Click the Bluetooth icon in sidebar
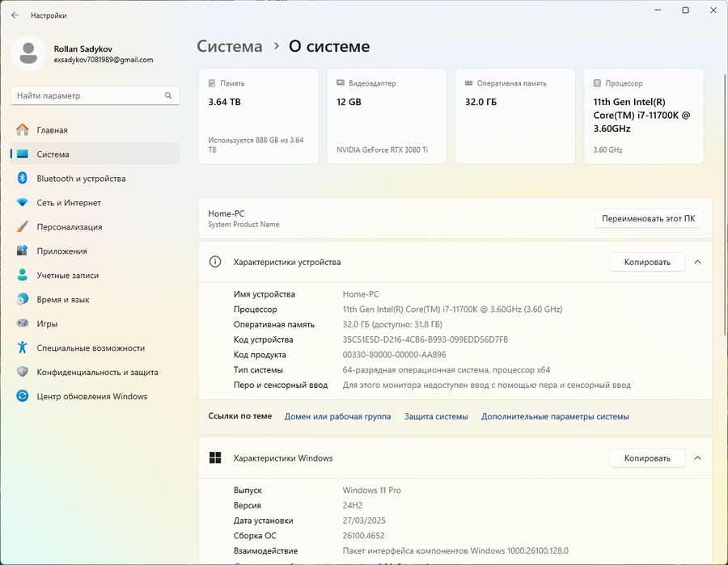Viewport: 728px width, 565px height. [x=23, y=178]
